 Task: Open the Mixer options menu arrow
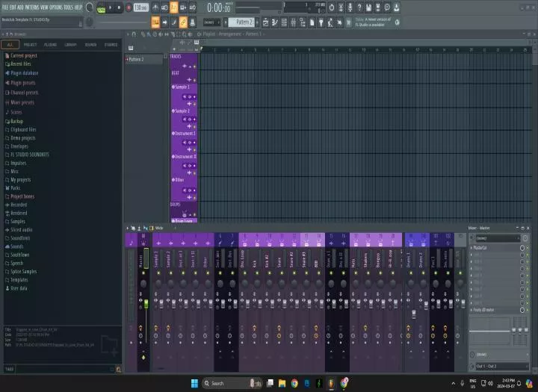point(127,228)
